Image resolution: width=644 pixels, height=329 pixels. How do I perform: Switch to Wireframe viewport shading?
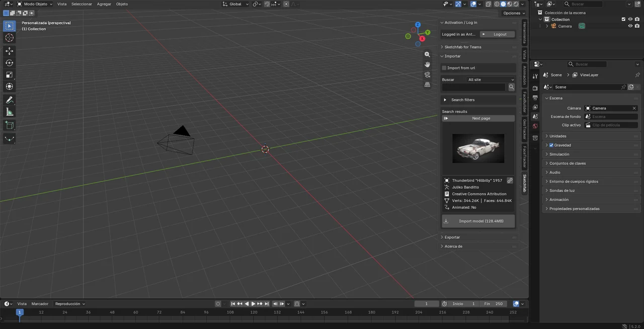(x=497, y=4)
